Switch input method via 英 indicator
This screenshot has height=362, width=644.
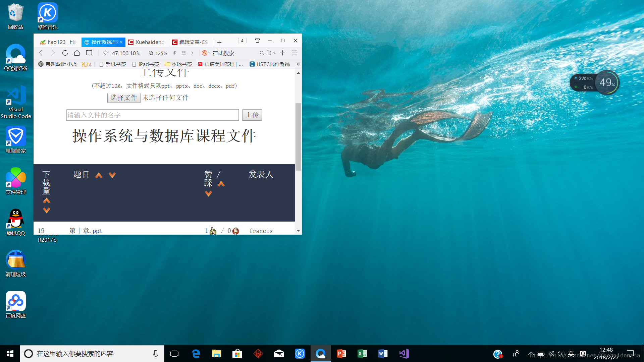[x=571, y=354]
